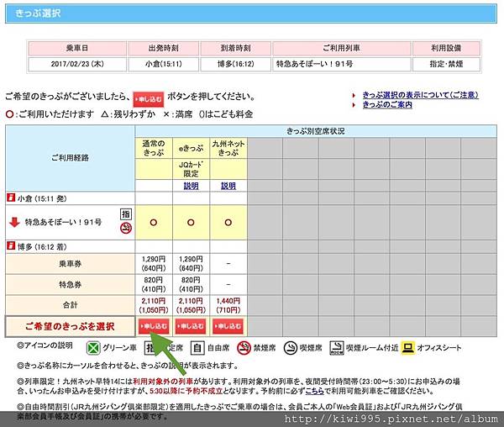Click 出発時刻 header cell

click(163, 48)
